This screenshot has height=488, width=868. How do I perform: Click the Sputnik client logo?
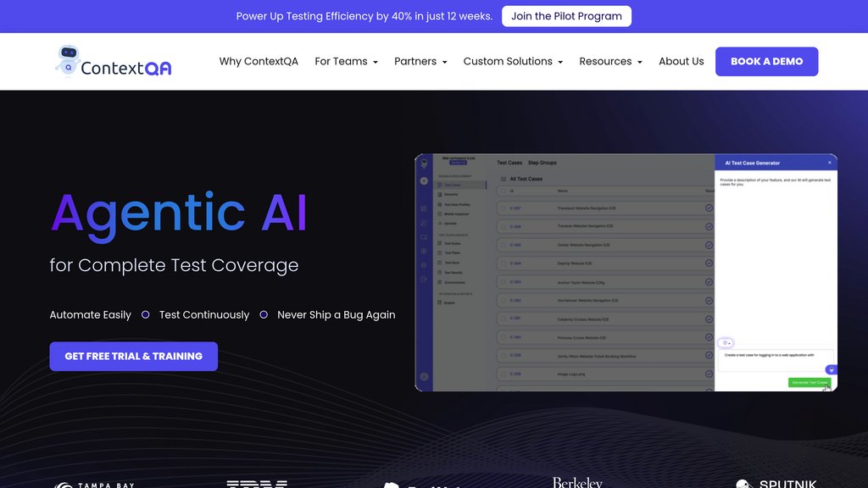(x=776, y=484)
